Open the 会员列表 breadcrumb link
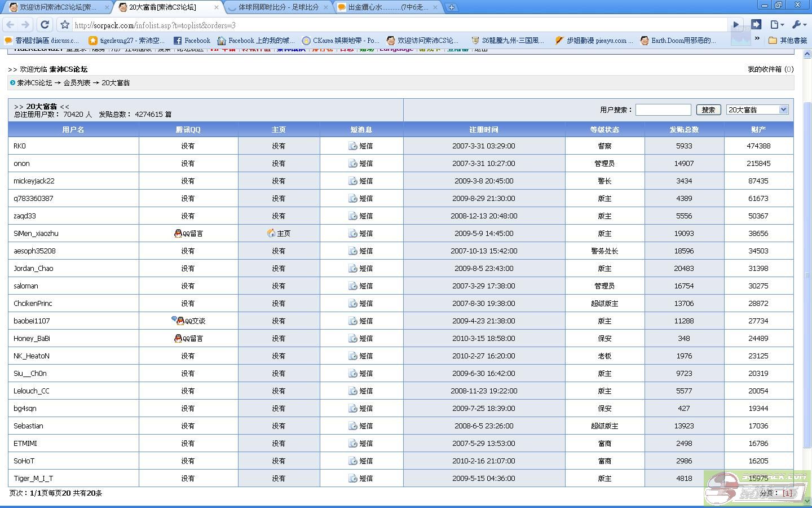 pos(77,83)
